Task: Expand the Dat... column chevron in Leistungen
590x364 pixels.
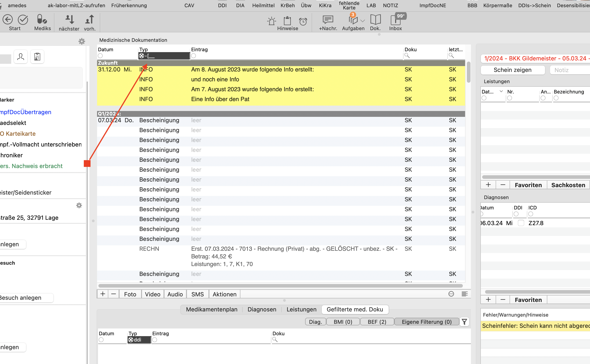Action: (x=501, y=91)
